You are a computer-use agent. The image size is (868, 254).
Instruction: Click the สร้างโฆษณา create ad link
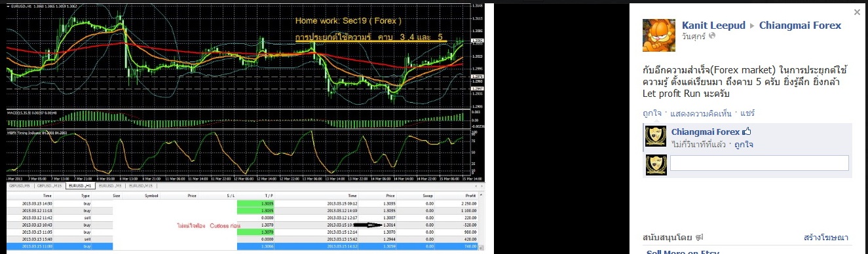826,238
